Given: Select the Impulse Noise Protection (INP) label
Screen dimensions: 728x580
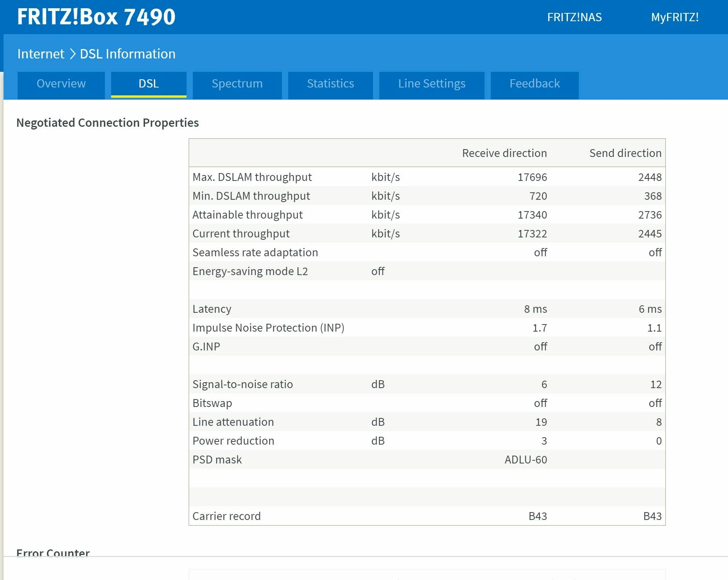Looking at the screenshot, I should 269,328.
